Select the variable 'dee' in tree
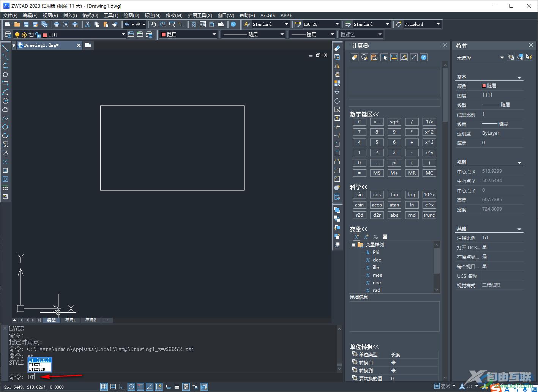The image size is (538, 392). click(377, 260)
